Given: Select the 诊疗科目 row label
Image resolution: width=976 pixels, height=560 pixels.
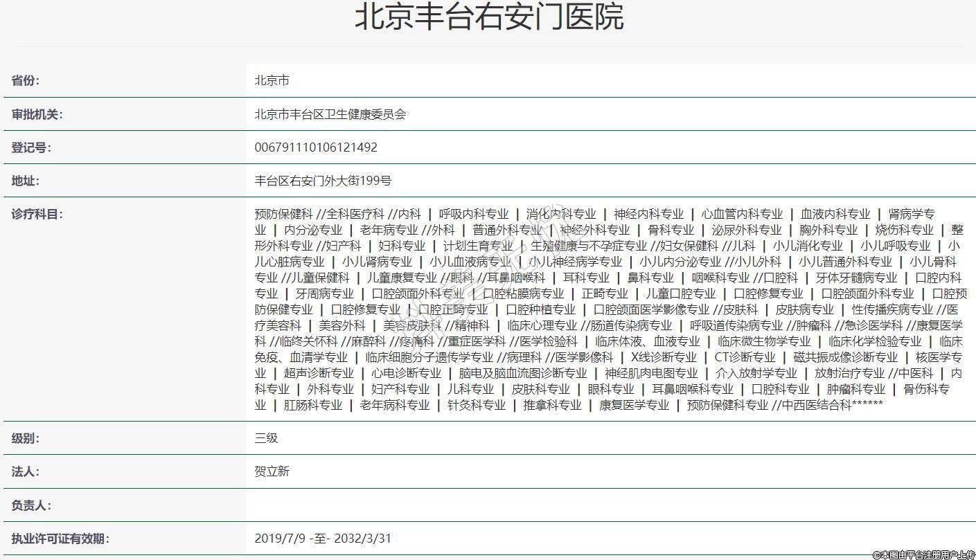Looking at the screenshot, I should (37, 214).
